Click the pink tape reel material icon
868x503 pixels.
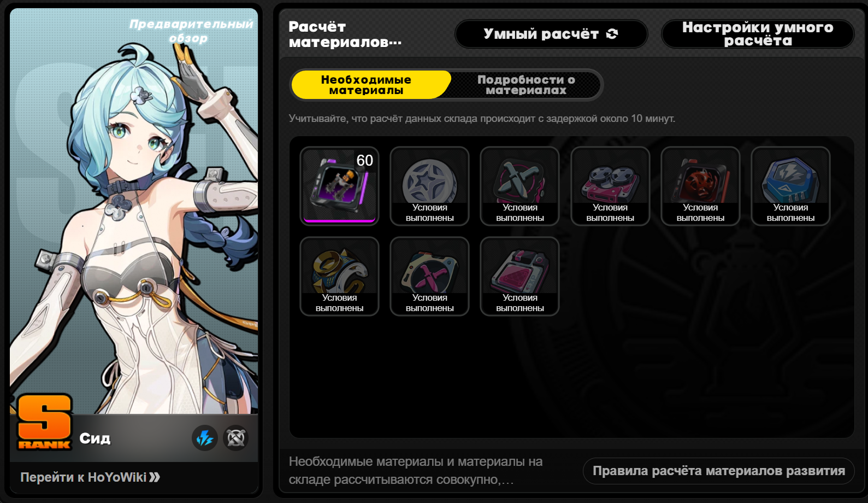pos(610,186)
